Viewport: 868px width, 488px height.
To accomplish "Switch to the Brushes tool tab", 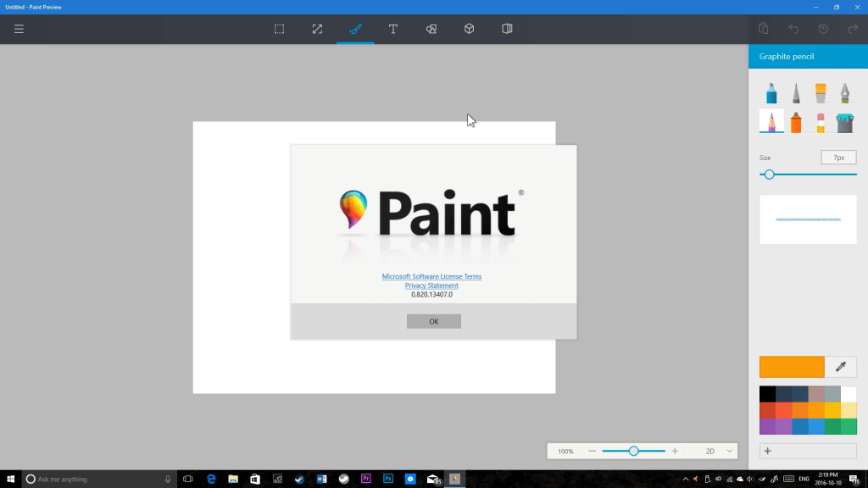I will pos(355,29).
